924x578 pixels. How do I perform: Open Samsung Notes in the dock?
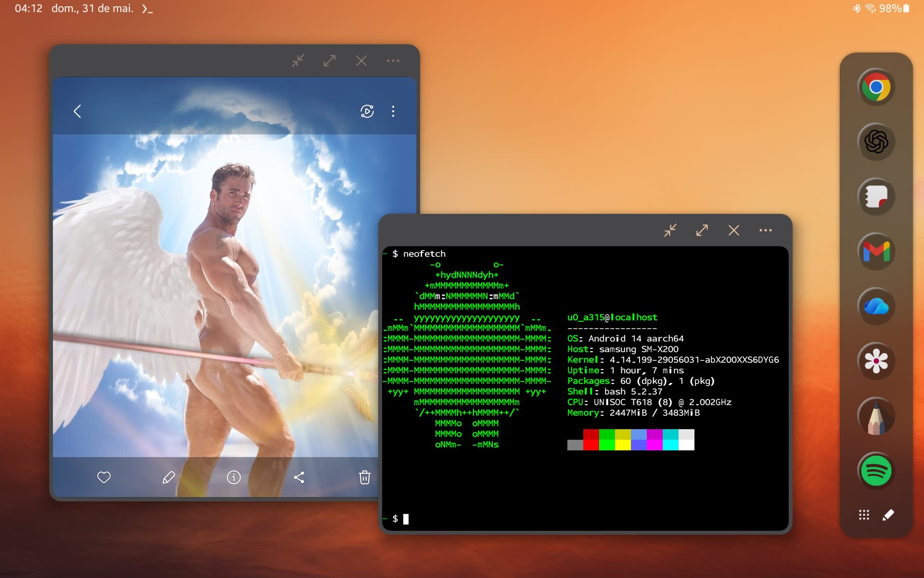(x=876, y=197)
